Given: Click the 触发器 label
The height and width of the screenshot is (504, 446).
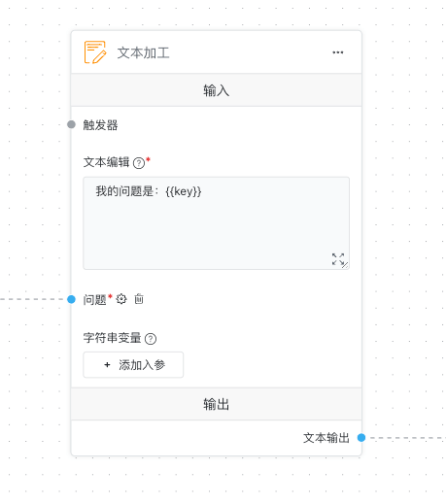Looking at the screenshot, I should [x=100, y=125].
